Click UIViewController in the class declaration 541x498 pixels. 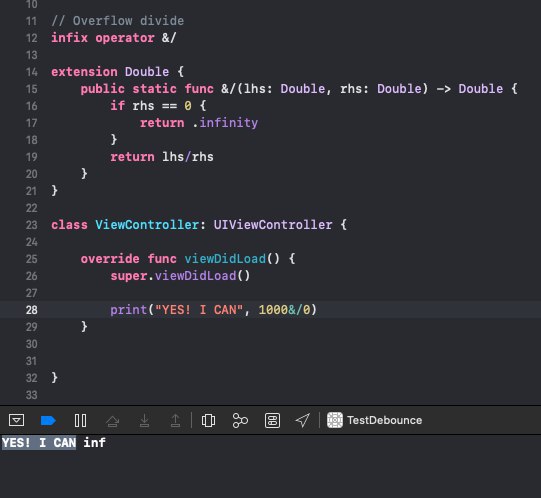273,225
